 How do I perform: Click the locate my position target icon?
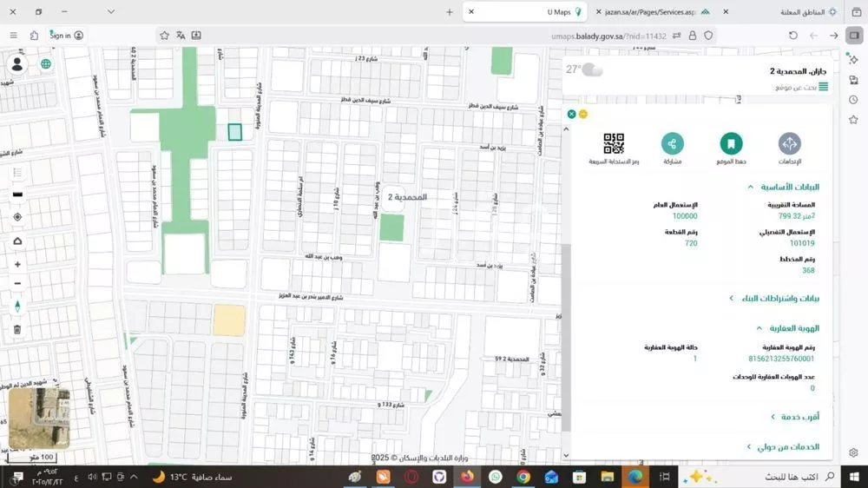pyautogui.click(x=17, y=217)
